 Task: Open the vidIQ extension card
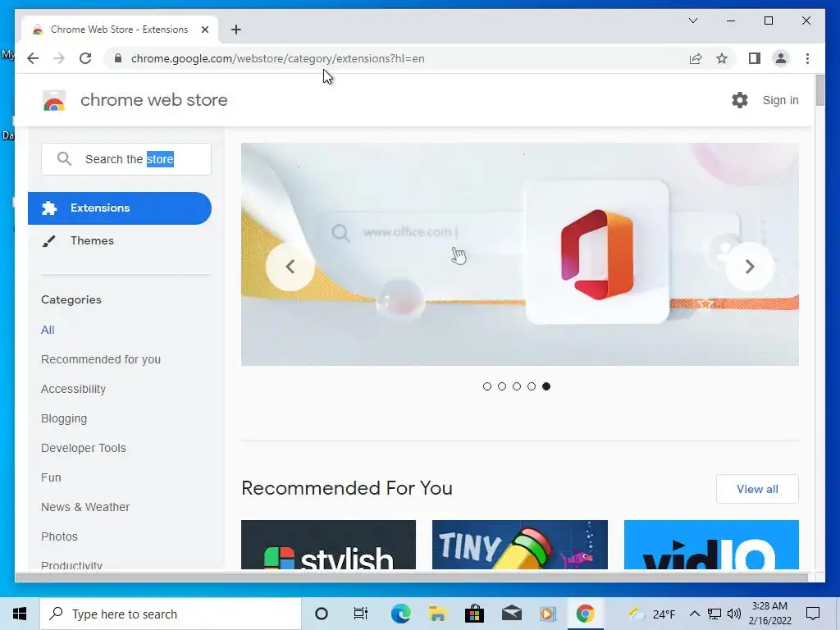(711, 545)
